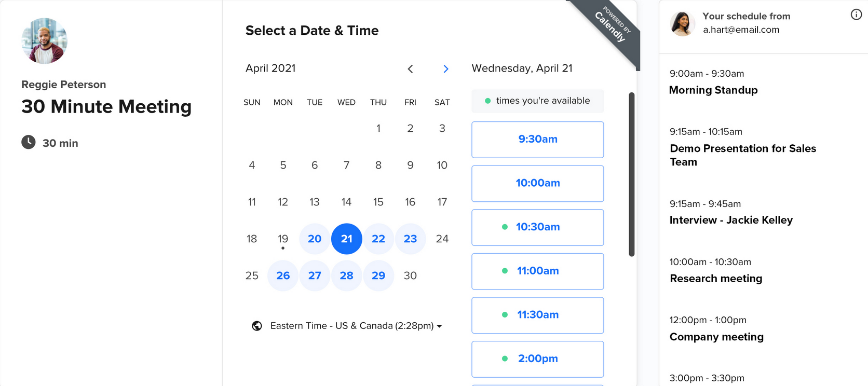Select April 23 on the calendar
The image size is (868, 386).
pyautogui.click(x=410, y=239)
